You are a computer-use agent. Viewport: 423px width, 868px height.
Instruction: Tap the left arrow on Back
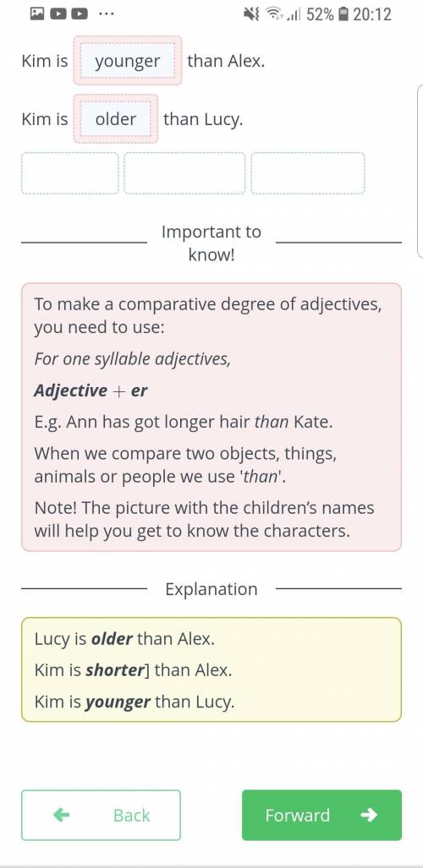[62, 814]
